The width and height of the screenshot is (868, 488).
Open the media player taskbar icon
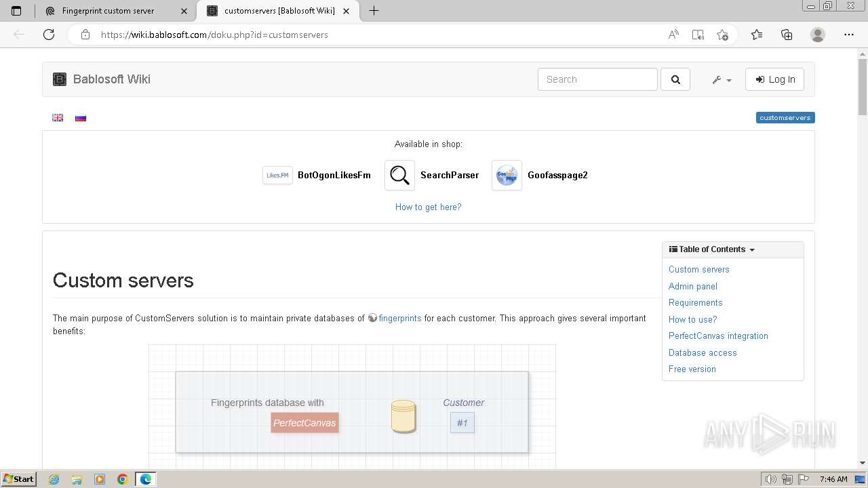point(100,479)
